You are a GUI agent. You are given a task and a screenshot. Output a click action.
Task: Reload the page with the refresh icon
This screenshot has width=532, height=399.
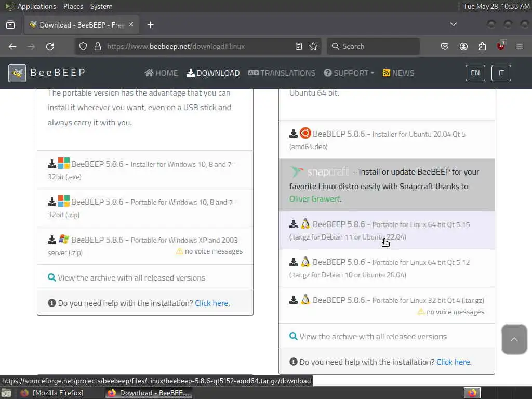[x=50, y=46]
